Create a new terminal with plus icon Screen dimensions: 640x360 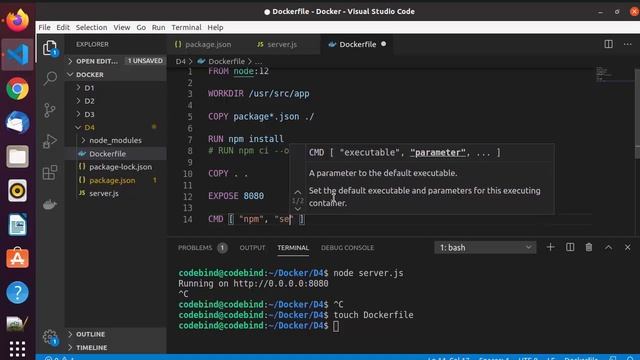coord(550,247)
